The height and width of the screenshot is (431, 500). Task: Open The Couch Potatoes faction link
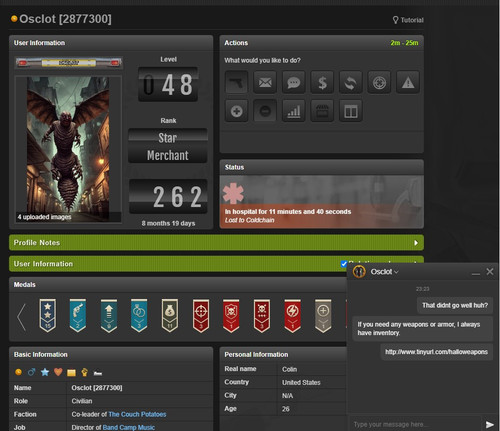pyautogui.click(x=137, y=414)
